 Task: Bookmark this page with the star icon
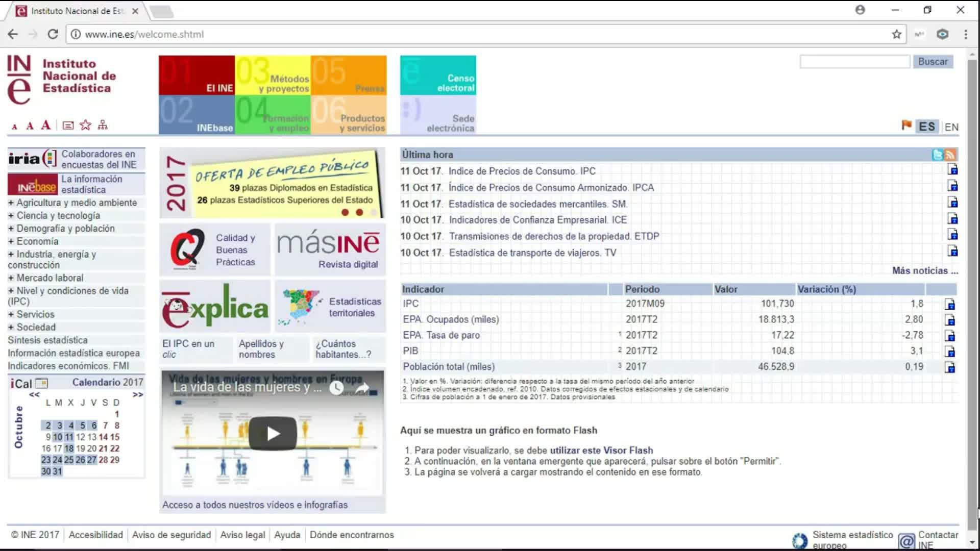pyautogui.click(x=897, y=34)
